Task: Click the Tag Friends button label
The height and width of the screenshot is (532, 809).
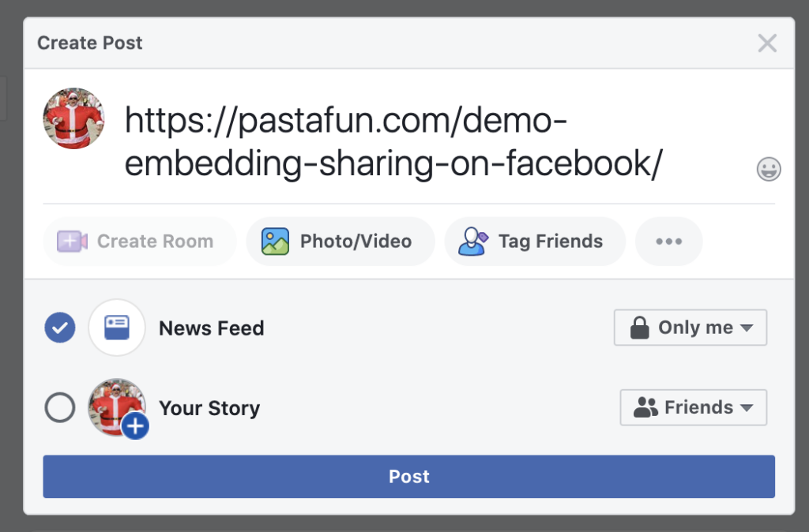Action: tap(551, 242)
